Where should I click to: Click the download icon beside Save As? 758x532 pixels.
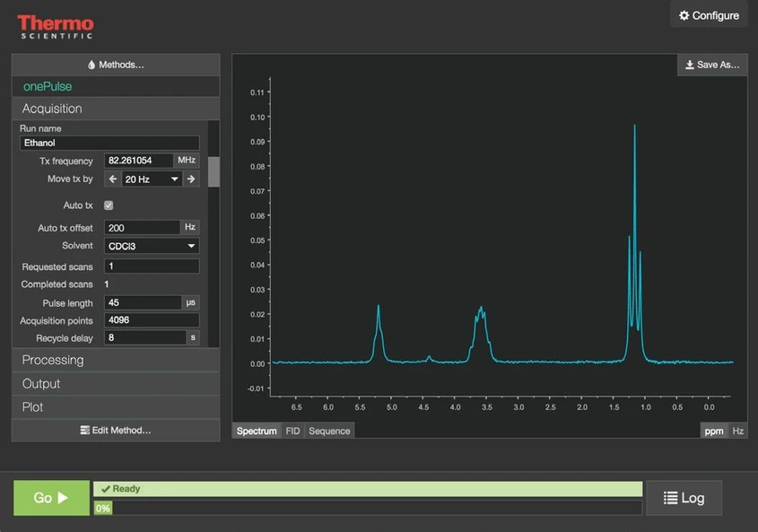pyautogui.click(x=690, y=65)
